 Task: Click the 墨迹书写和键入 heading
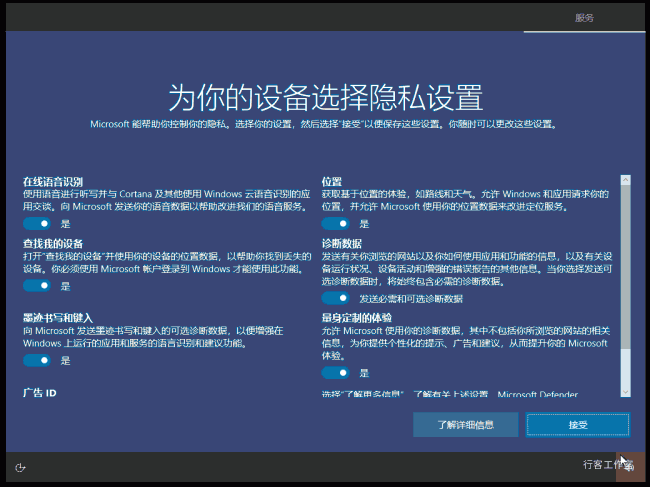coord(58,318)
